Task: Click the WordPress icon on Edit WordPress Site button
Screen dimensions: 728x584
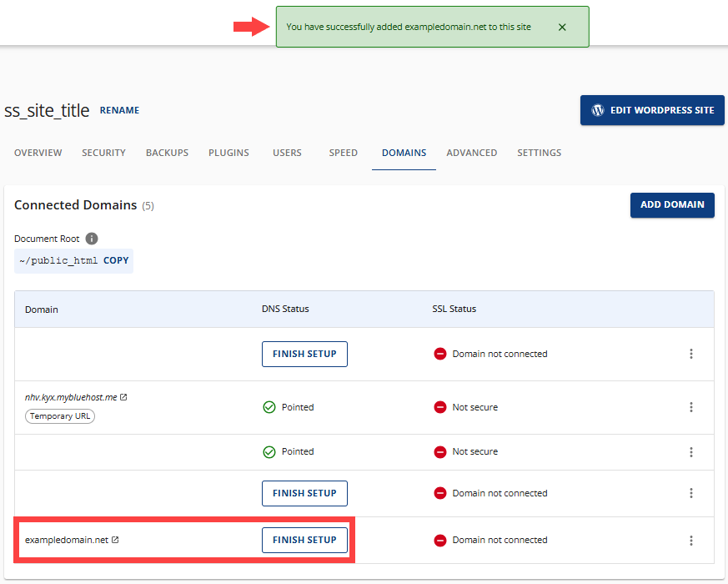Action: point(597,109)
